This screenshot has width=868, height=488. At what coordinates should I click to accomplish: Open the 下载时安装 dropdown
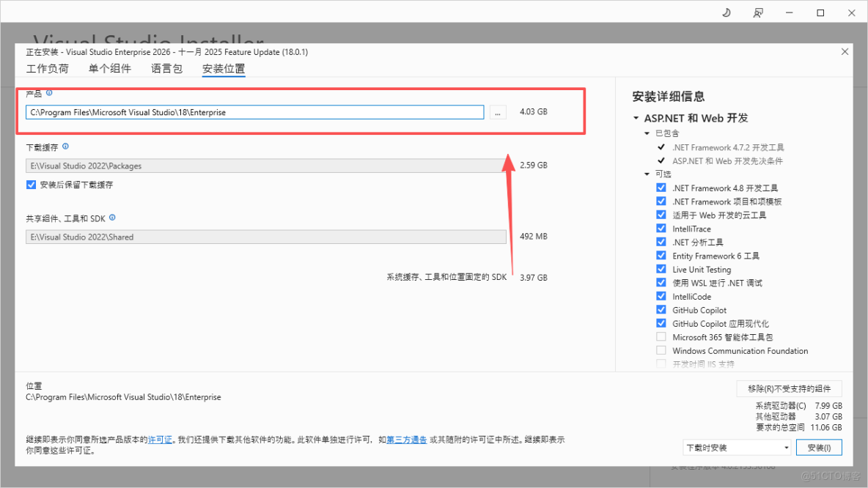(737, 447)
